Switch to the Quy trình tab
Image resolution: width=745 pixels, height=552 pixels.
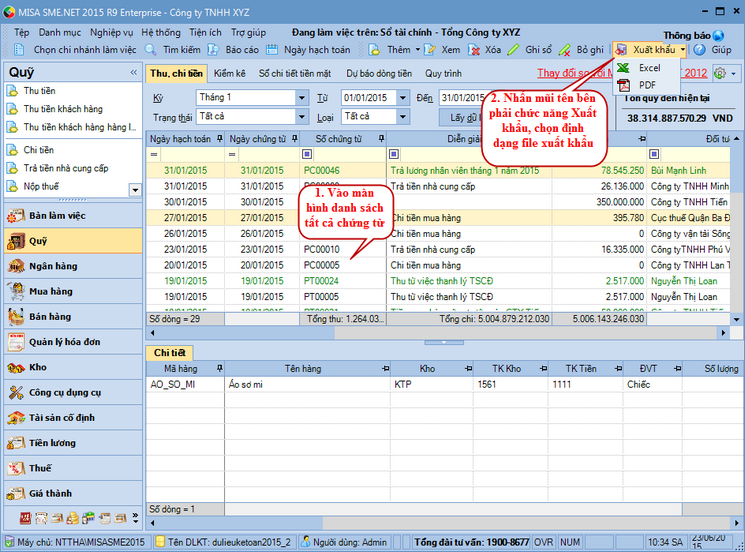tap(443, 73)
